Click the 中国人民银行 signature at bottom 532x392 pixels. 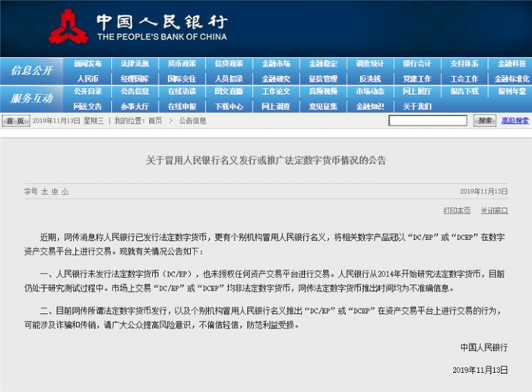(484, 347)
